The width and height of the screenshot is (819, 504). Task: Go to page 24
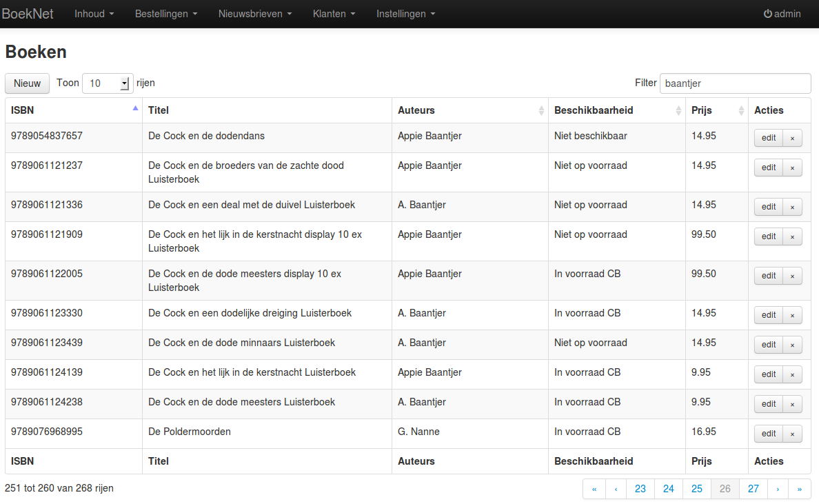point(669,489)
